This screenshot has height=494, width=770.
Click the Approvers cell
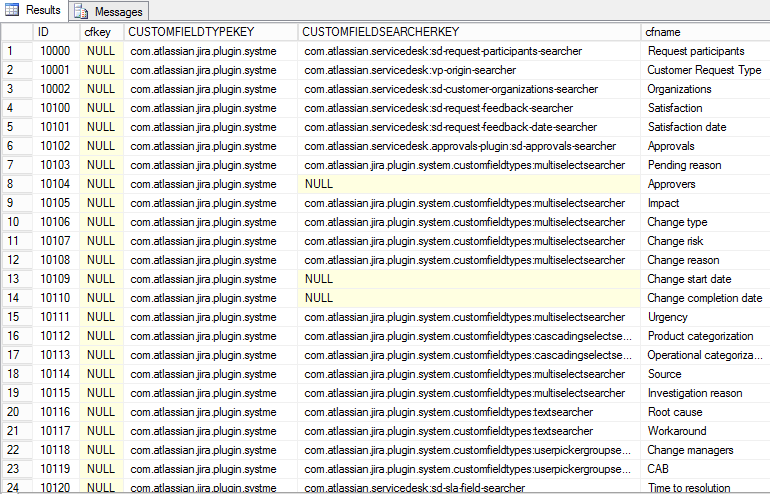click(x=705, y=184)
